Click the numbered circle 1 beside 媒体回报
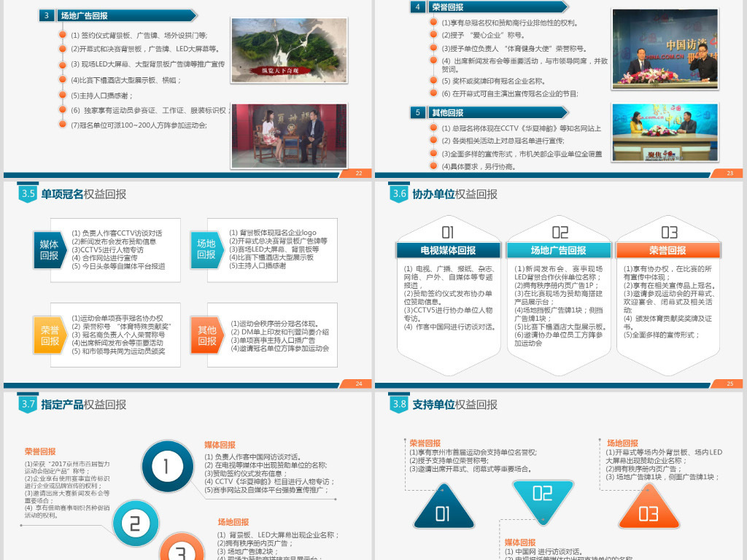The width and height of the screenshot is (747, 560). point(167,467)
